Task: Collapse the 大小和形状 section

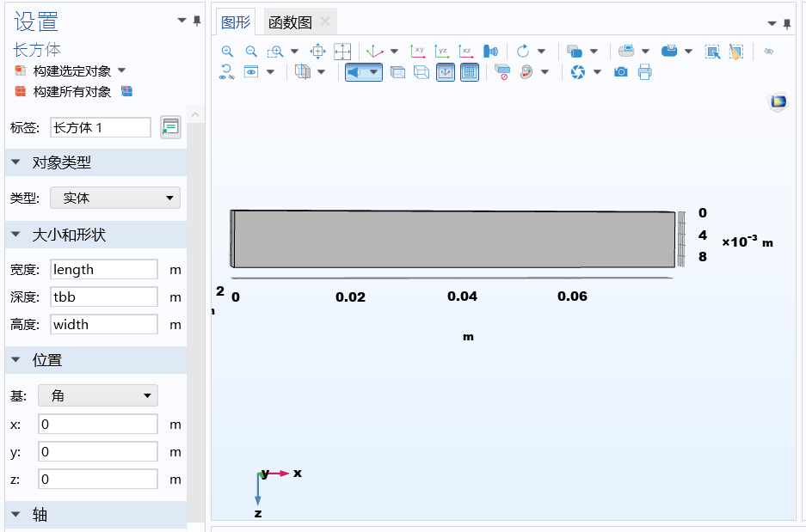Action: tap(16, 235)
